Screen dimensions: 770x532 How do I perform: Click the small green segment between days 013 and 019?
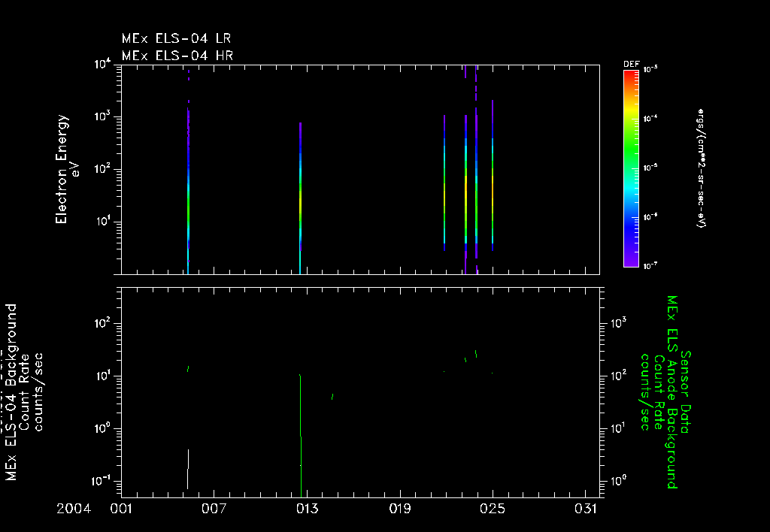[332, 397]
